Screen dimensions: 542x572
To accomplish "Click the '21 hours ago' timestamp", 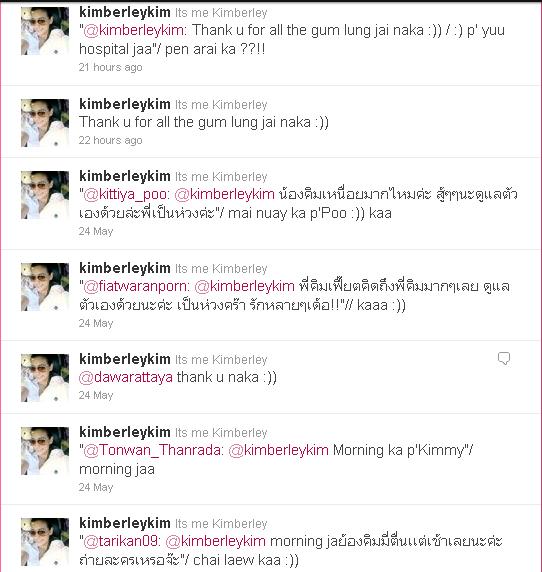I will coord(111,67).
